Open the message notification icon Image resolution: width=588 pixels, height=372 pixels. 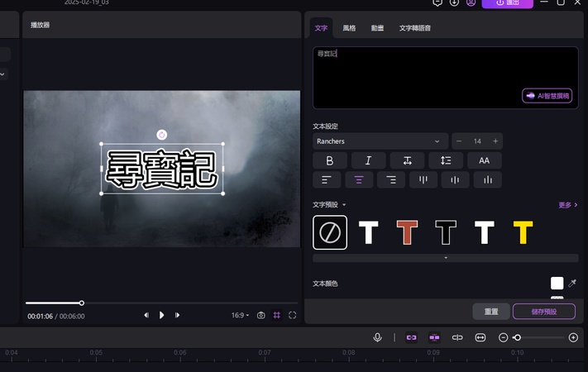tap(437, 2)
